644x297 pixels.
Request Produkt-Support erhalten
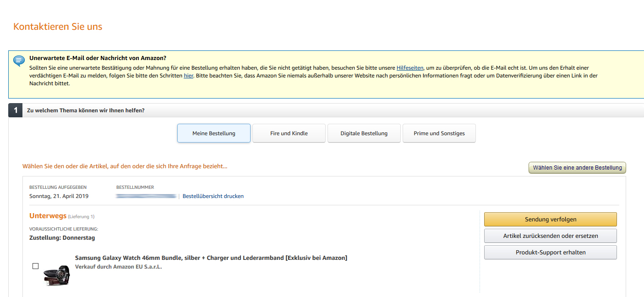coord(550,252)
